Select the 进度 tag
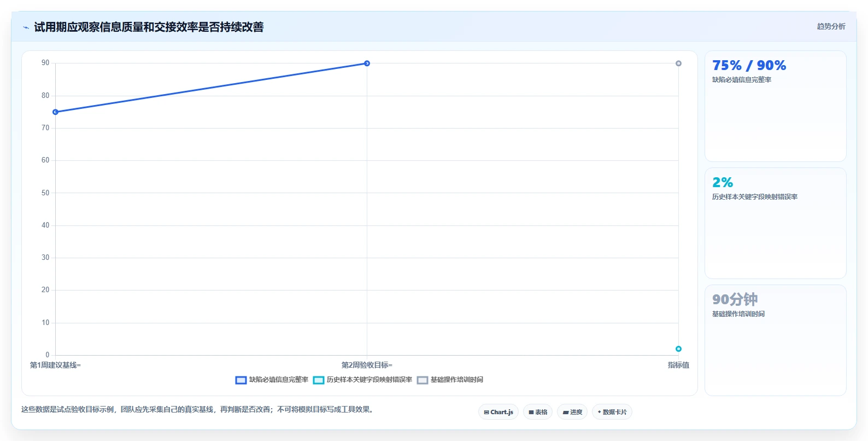Screen dimensions: 868x441 click(x=572, y=412)
